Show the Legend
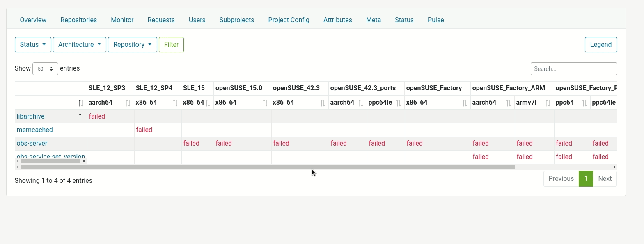644x244 pixels. pos(601,45)
